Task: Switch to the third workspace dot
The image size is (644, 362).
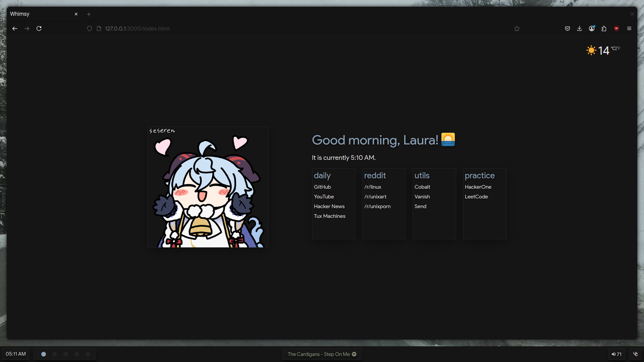Action: (x=66, y=354)
